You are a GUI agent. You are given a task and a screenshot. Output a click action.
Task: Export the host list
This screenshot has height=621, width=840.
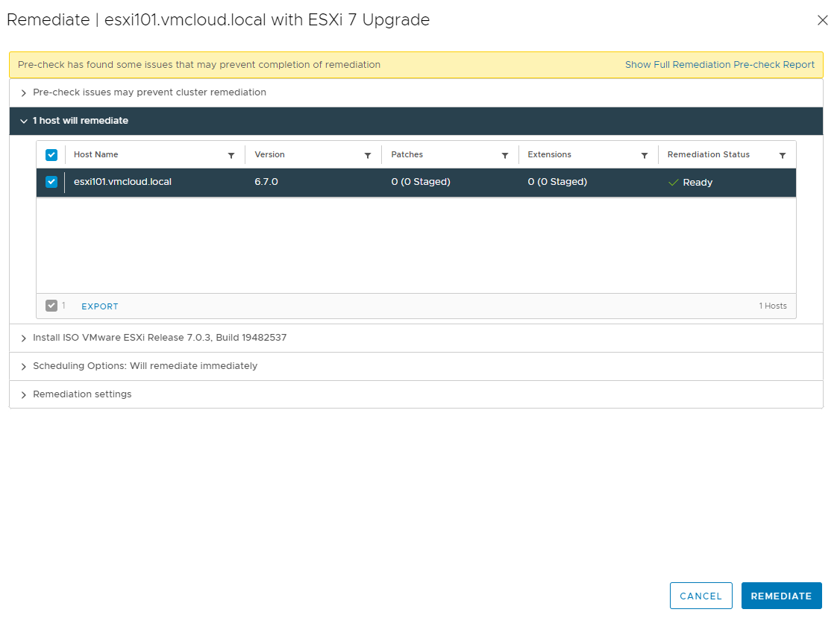[x=99, y=306]
